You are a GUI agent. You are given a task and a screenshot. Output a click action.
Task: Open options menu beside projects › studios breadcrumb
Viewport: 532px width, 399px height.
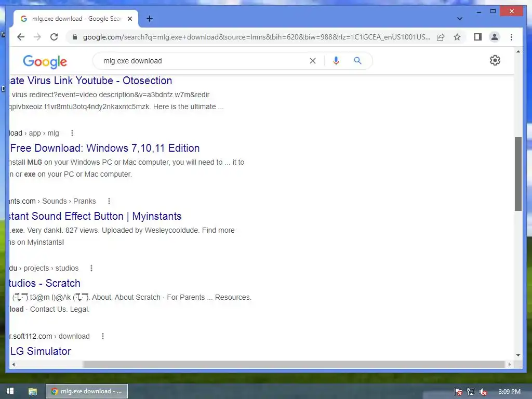point(91,269)
